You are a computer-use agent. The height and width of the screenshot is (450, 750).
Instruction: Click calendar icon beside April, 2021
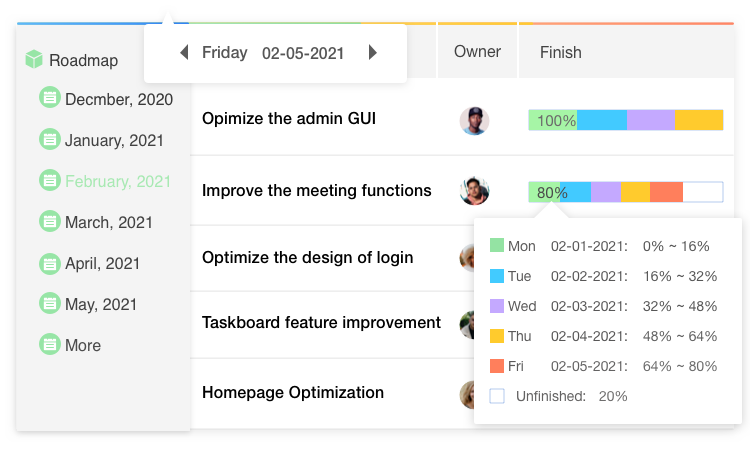(50, 263)
